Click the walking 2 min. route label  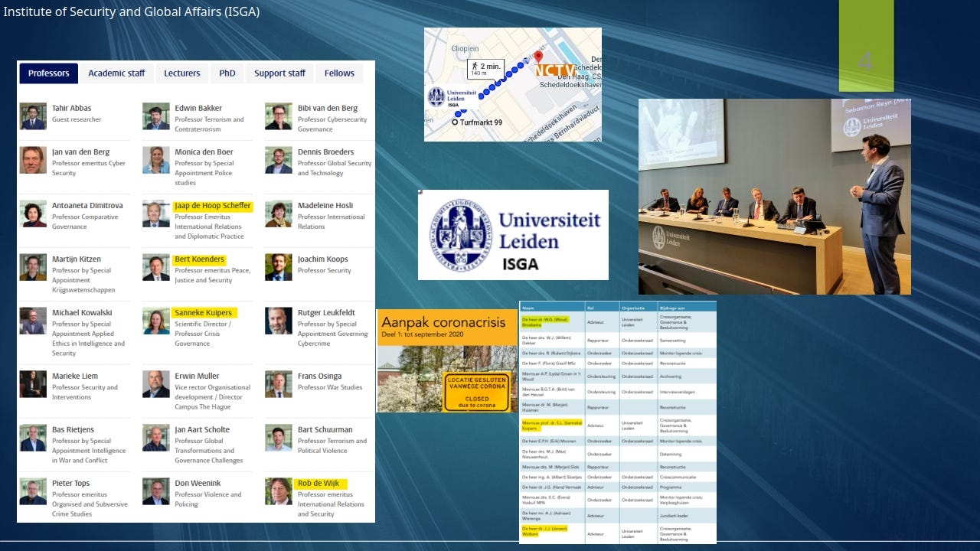point(485,70)
